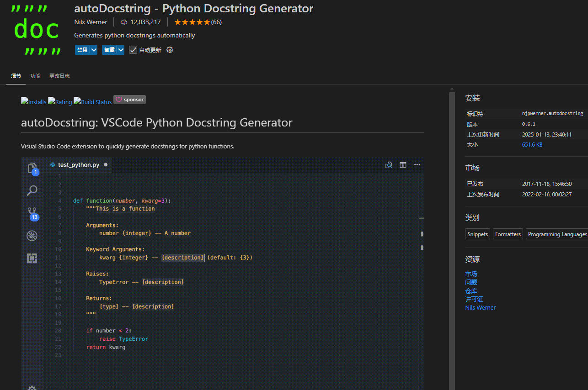The image size is (588, 390).
Task: Open the 禁用 dropdown arrow
Action: 94,50
